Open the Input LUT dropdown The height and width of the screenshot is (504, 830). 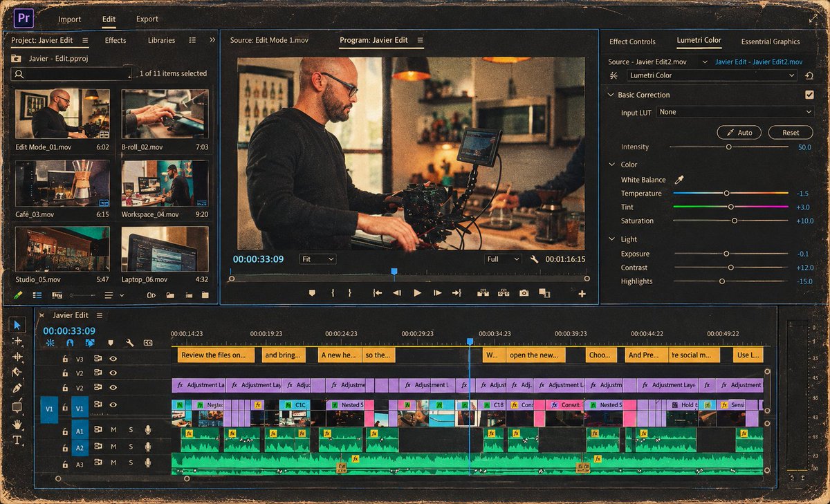coord(735,112)
